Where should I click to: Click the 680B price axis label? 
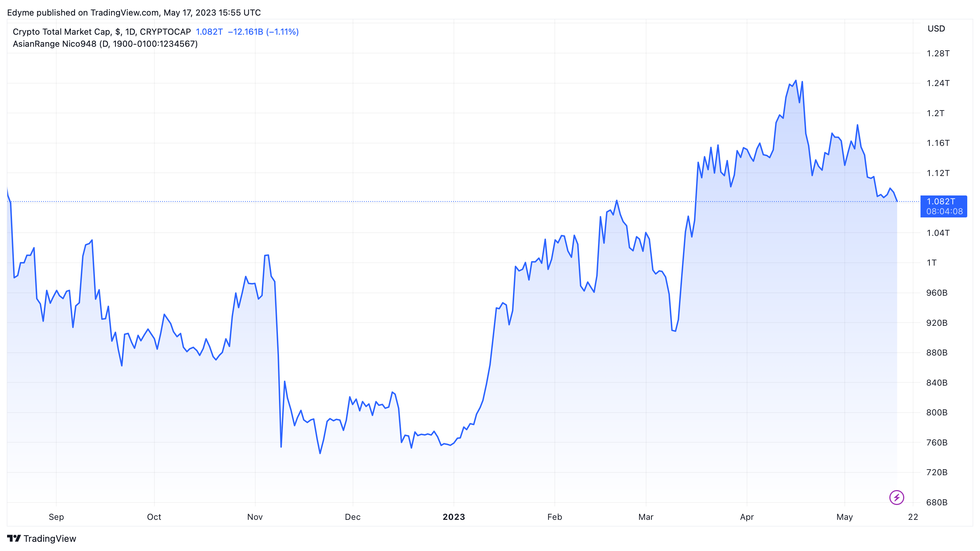tap(937, 502)
